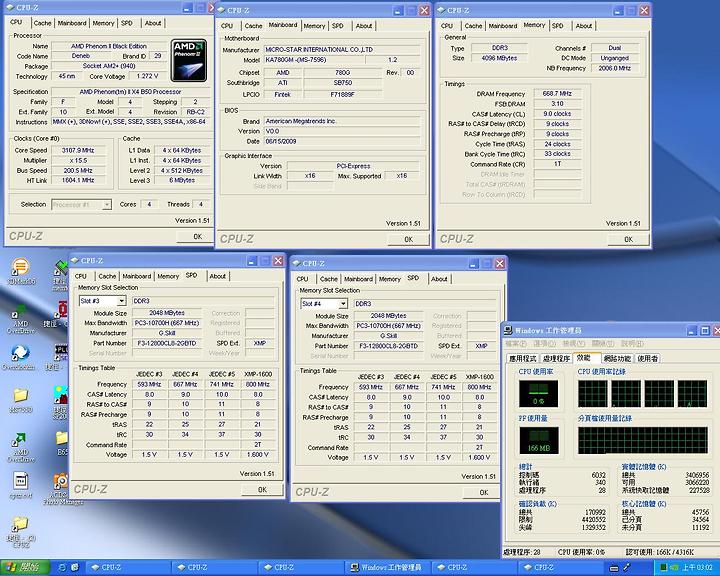This screenshot has width=720, height=576.
Task: Open About tab in Mainboard CPU-Z window
Action: pos(364,26)
